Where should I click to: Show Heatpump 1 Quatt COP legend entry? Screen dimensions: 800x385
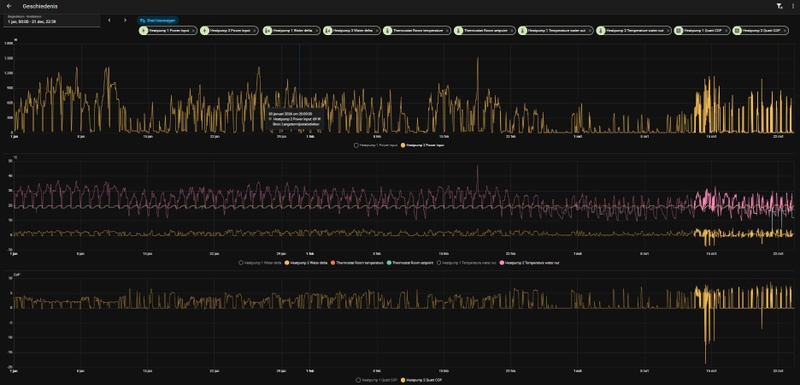coord(376,380)
